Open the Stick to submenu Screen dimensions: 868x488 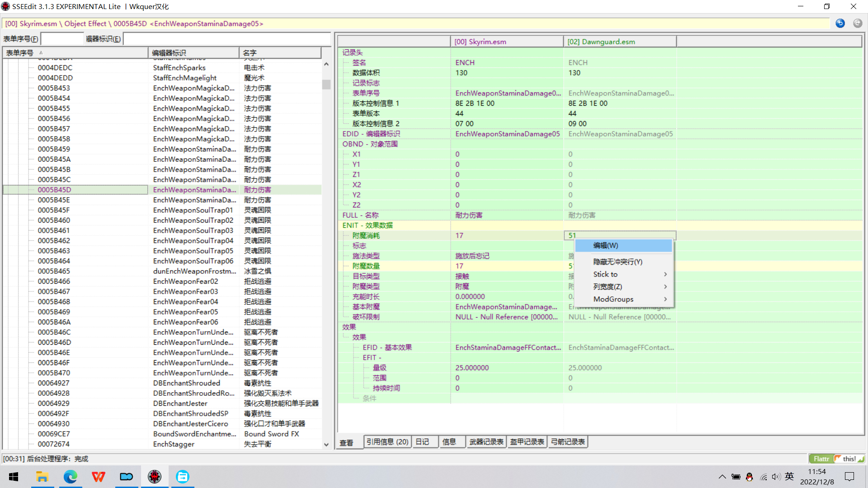click(623, 274)
